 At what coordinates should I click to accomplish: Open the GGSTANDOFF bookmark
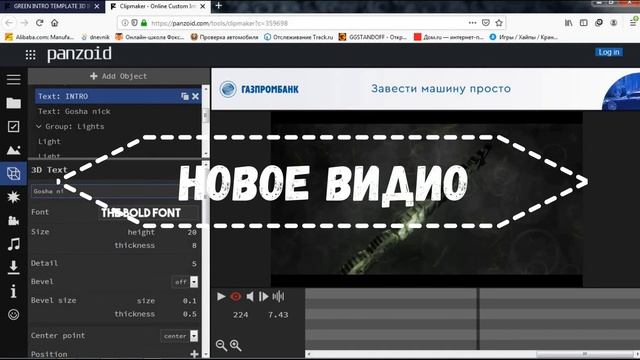pos(373,37)
